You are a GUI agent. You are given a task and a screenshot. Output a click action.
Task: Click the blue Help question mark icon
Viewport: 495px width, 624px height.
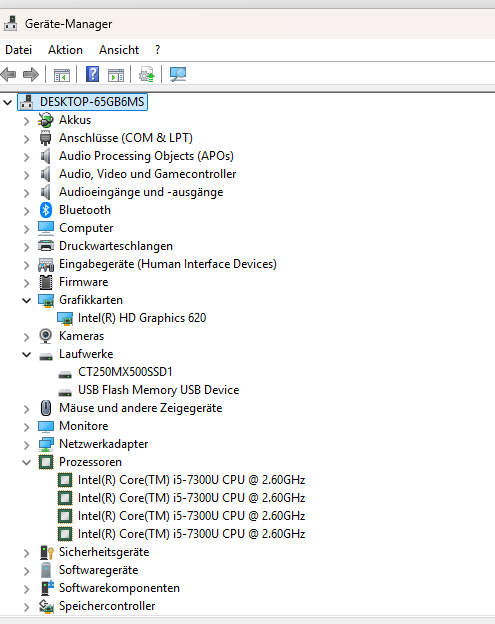(92, 74)
